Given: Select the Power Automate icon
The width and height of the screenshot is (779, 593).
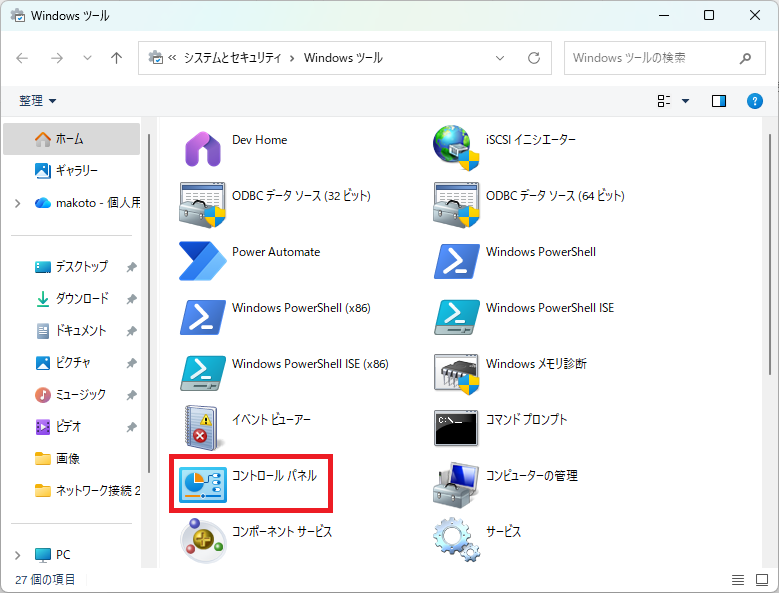Looking at the screenshot, I should pos(203,260).
